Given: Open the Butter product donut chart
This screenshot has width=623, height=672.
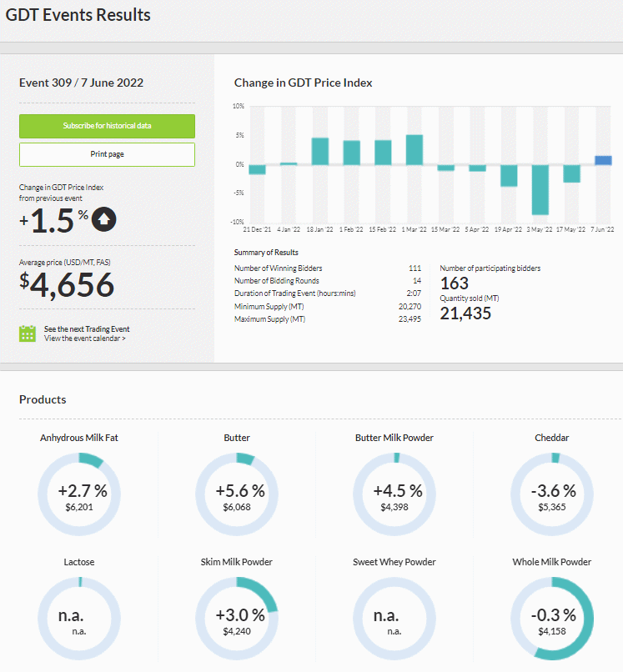Looking at the screenshot, I should (237, 494).
